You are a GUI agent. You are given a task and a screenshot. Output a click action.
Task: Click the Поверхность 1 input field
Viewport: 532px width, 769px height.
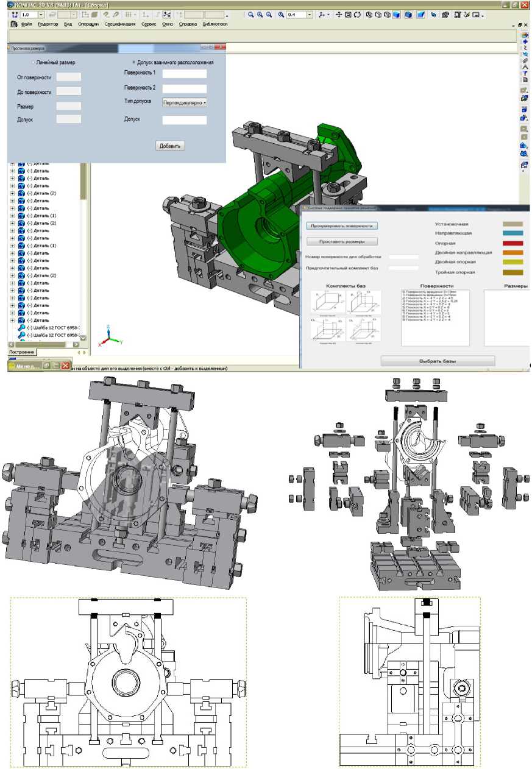185,74
